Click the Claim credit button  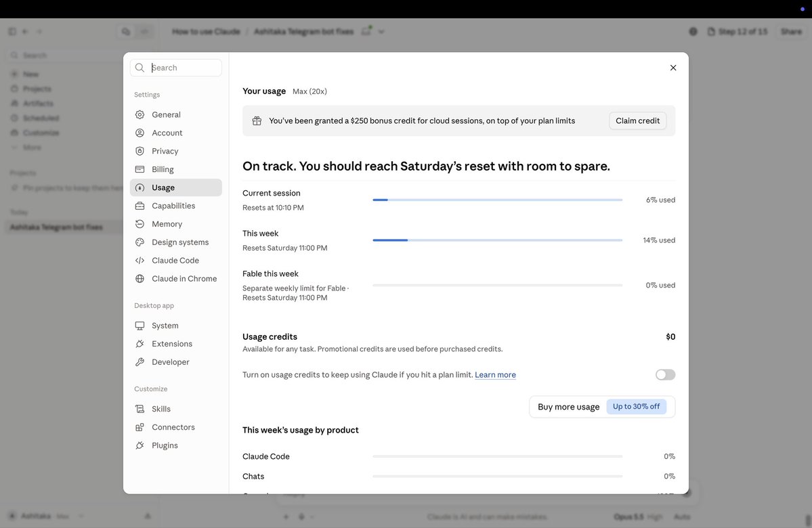tap(637, 120)
